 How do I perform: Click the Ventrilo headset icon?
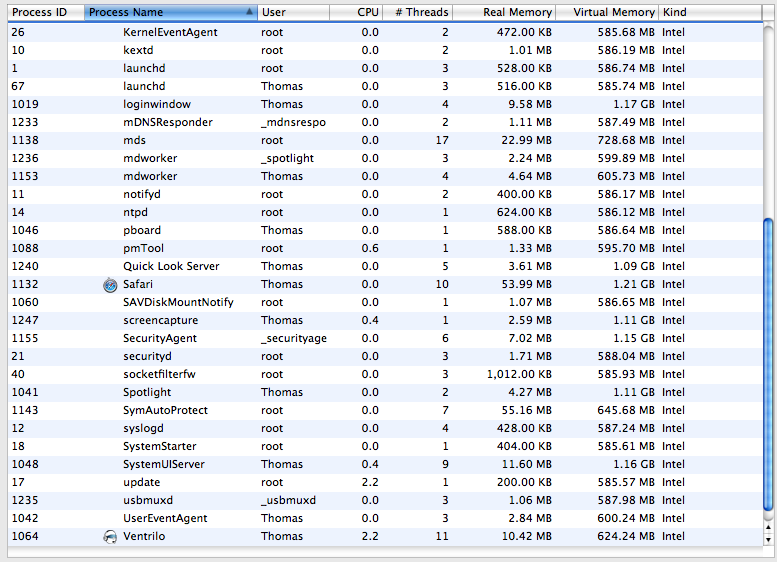click(110, 537)
